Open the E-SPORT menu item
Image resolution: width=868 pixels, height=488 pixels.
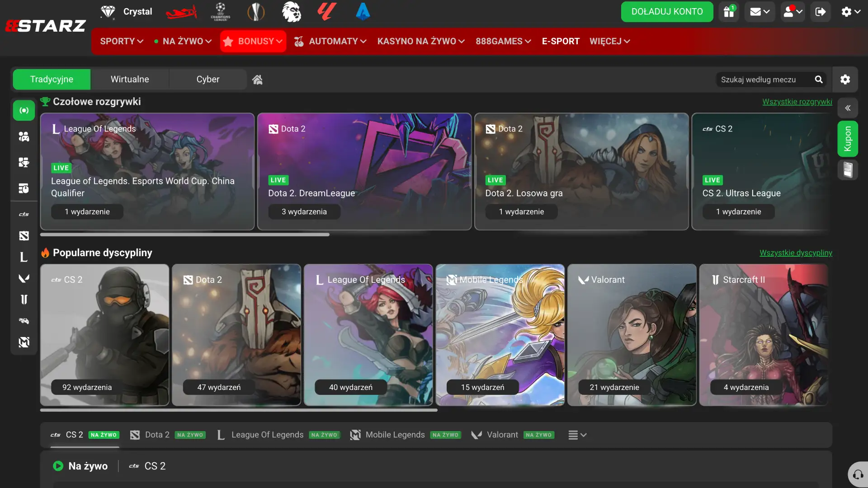click(561, 41)
